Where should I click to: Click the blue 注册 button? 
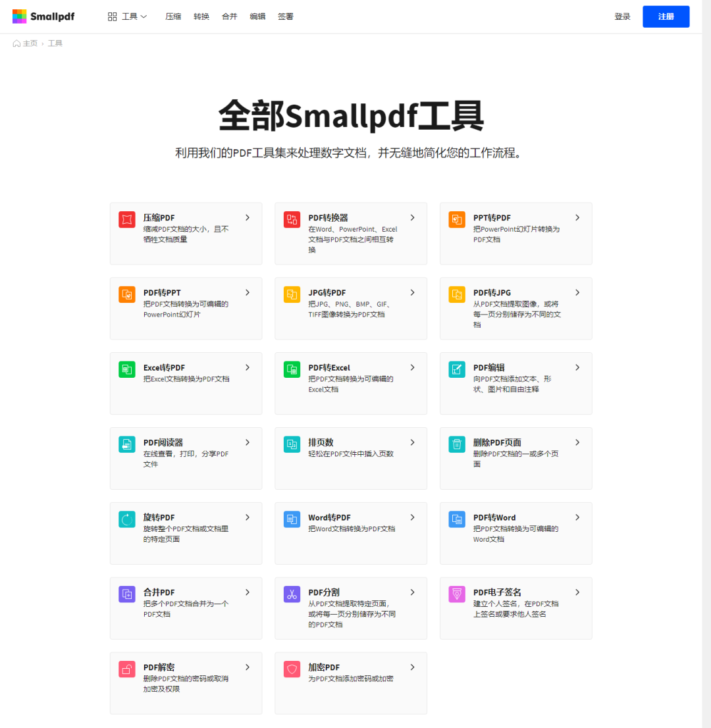coord(666,16)
